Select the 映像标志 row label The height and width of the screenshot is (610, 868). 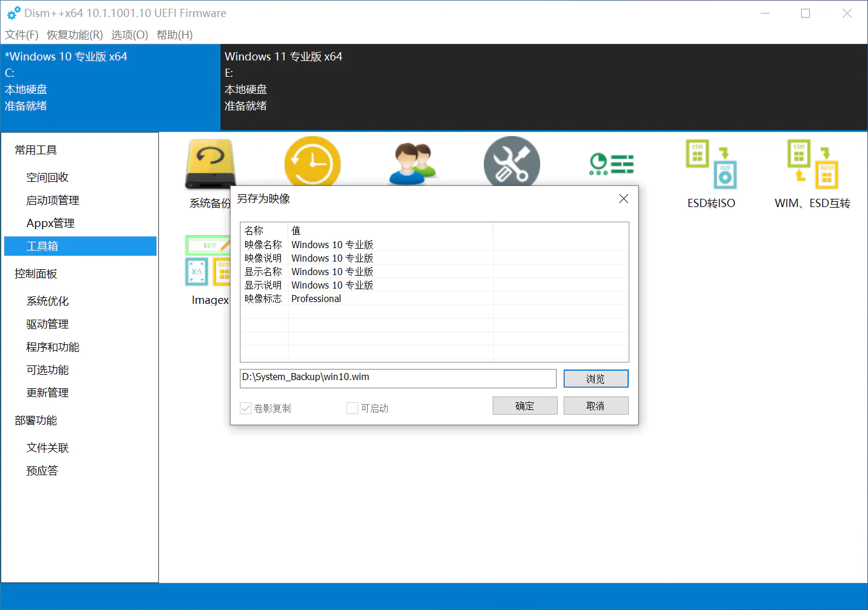[263, 299]
